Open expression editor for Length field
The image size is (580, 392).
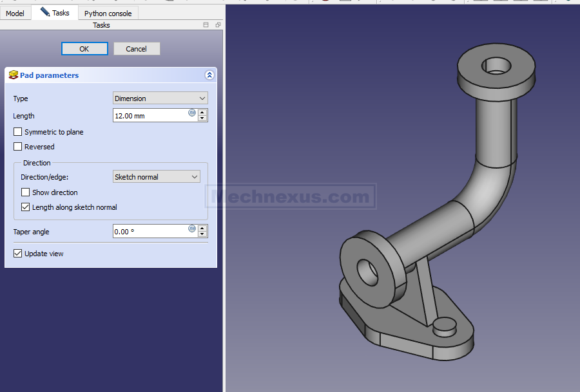[192, 113]
